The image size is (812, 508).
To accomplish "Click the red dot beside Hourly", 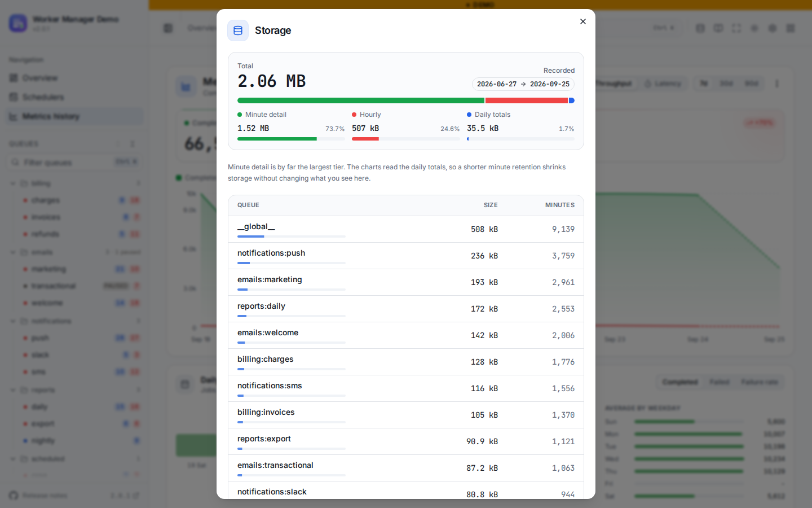I will click(x=354, y=115).
